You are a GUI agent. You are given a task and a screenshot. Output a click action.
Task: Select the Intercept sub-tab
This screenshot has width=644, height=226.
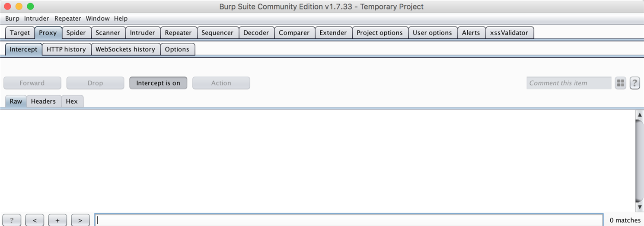[x=24, y=49]
